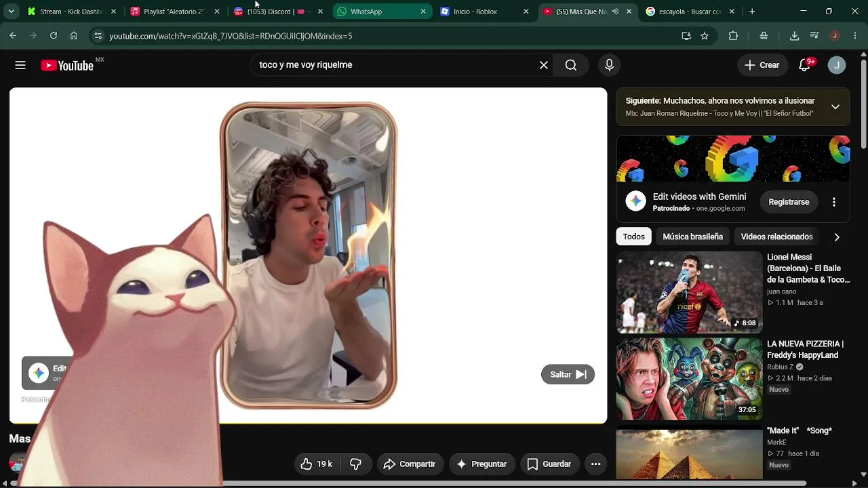Close the WhatsApp tab
868x488 pixels.
tap(423, 12)
